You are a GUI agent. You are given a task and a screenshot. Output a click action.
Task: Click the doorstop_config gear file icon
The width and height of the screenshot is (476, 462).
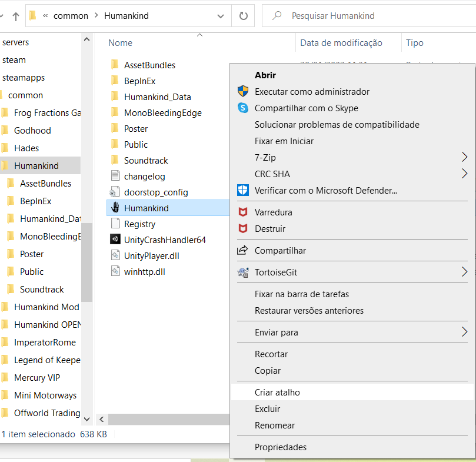(x=115, y=192)
